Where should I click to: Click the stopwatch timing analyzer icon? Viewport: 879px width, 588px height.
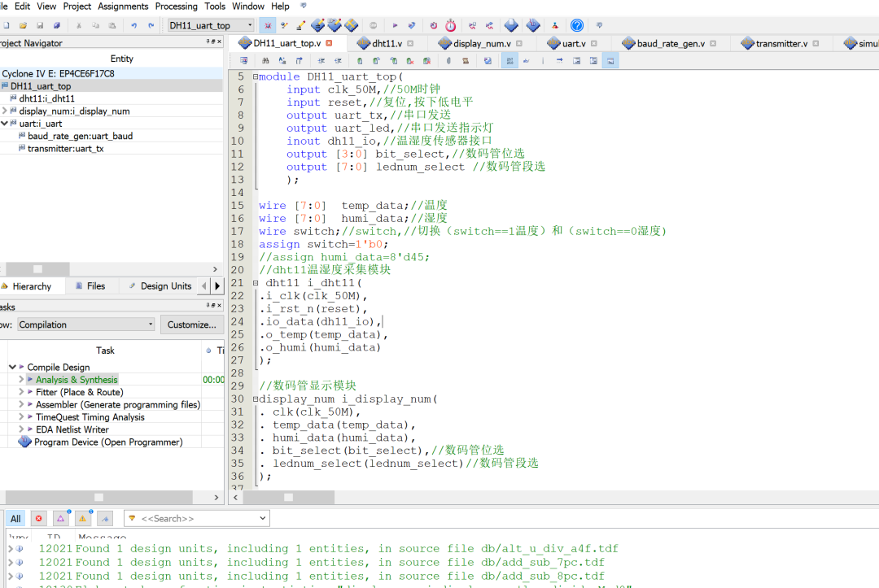pos(450,25)
